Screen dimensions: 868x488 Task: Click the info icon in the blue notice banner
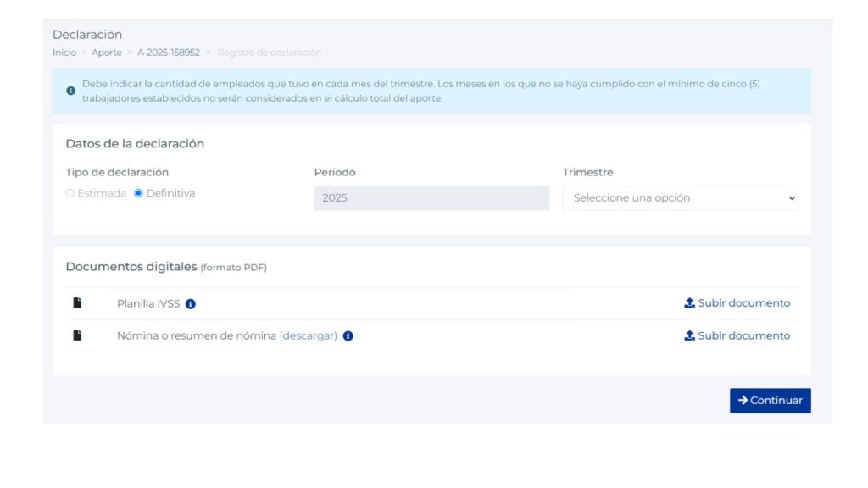(x=70, y=90)
